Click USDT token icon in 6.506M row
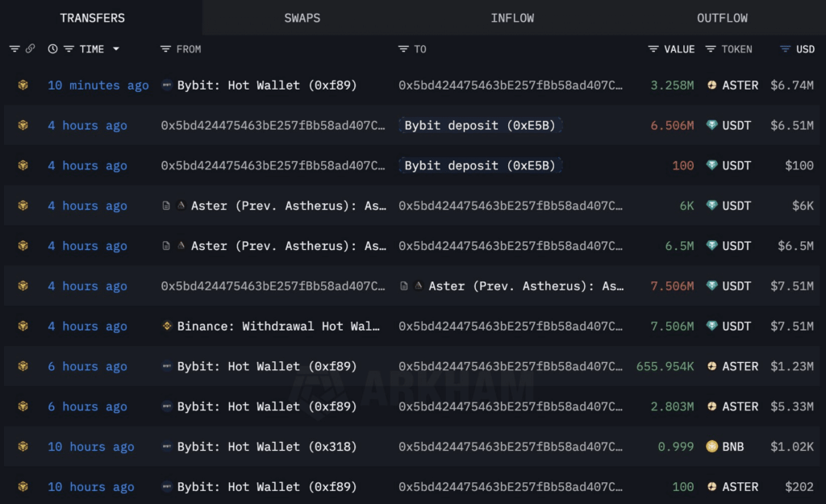 point(711,126)
